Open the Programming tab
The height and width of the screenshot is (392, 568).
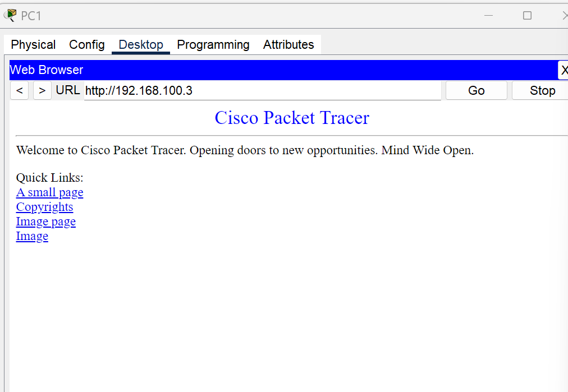(x=213, y=44)
